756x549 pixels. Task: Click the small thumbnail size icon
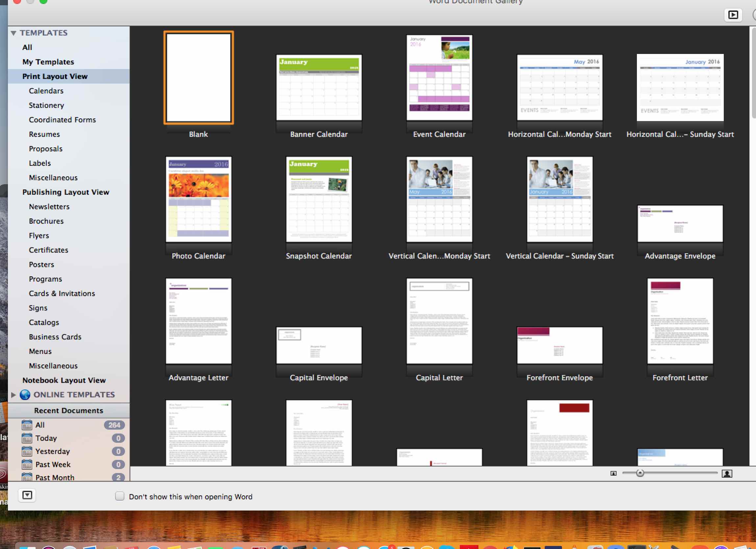pyautogui.click(x=613, y=473)
